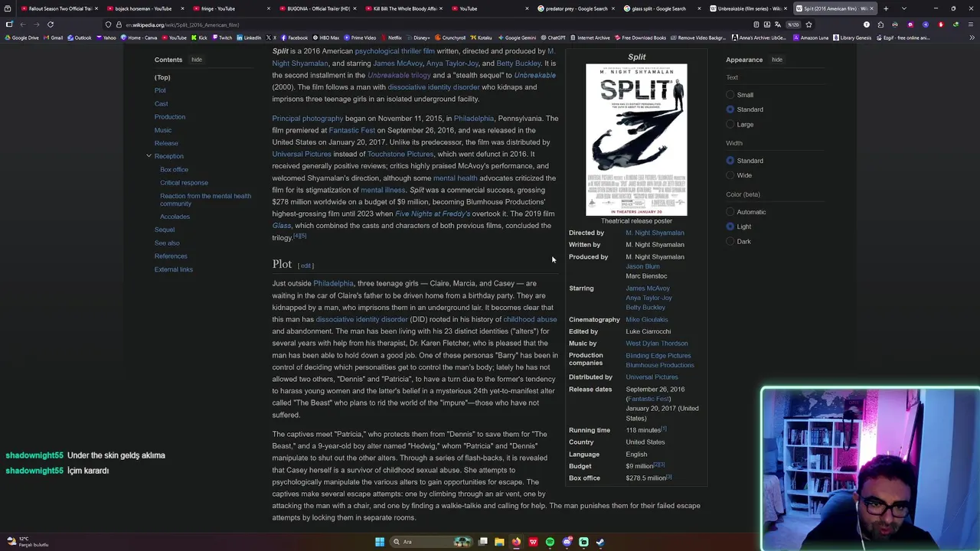Image resolution: width=980 pixels, height=551 pixels.
Task: Jump to Sequel in Contents
Action: click(165, 230)
